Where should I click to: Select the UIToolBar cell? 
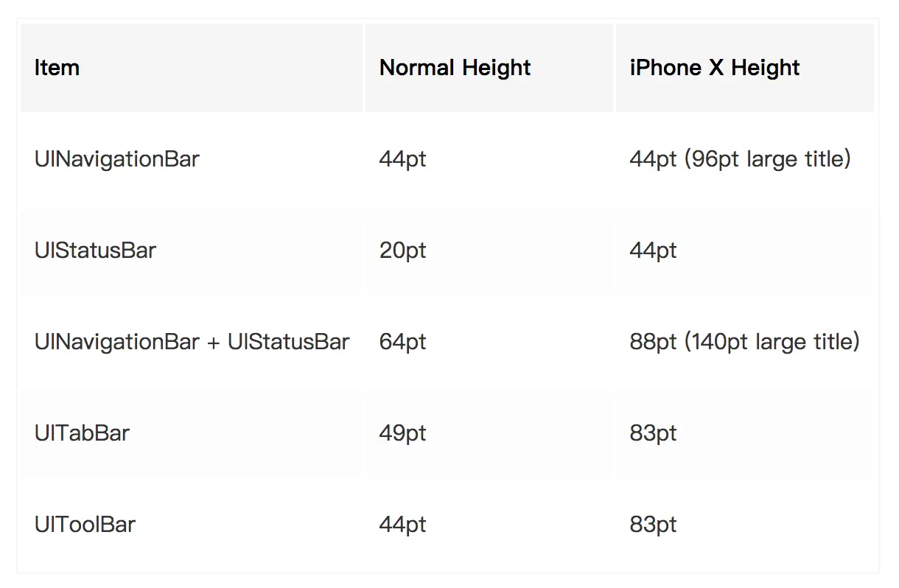(x=85, y=525)
